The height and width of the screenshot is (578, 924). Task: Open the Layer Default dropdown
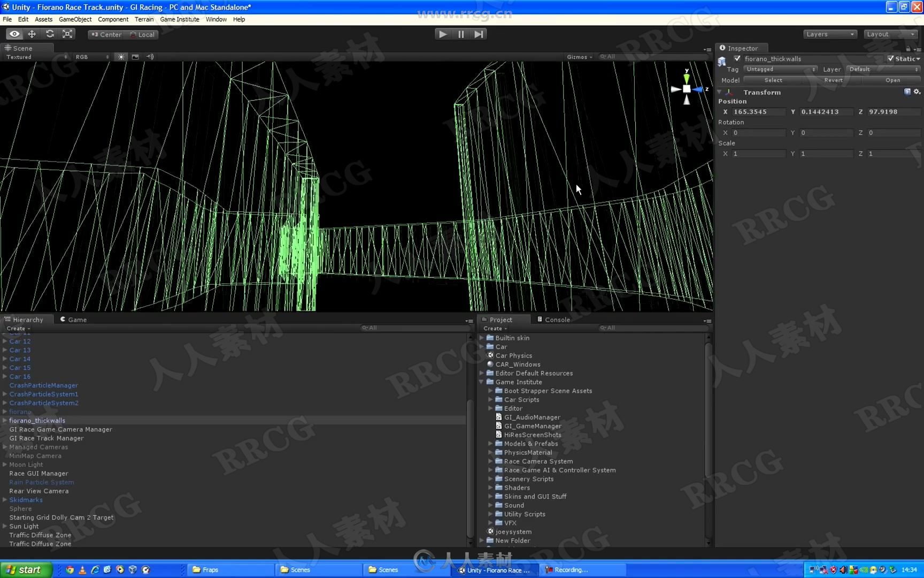883,69
